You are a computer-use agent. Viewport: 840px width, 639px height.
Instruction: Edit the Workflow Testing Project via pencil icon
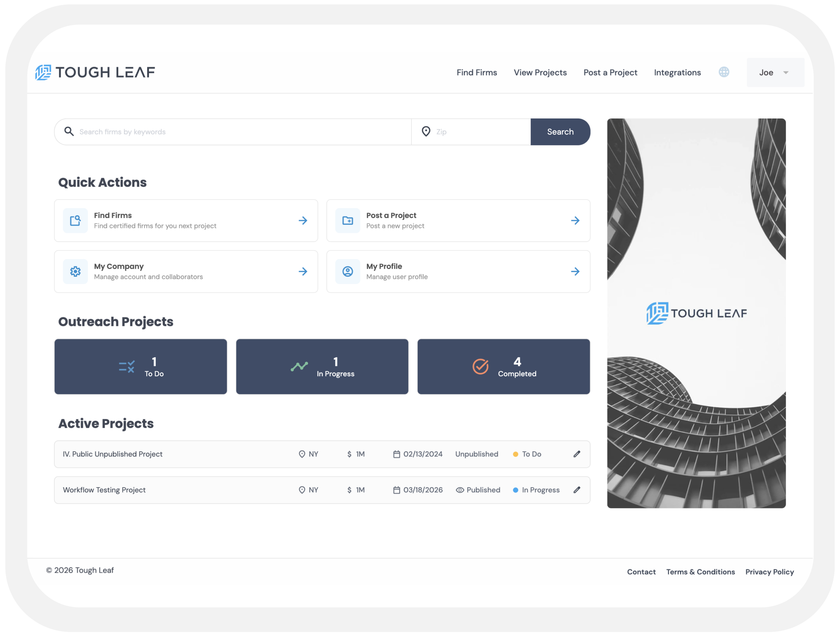(577, 490)
